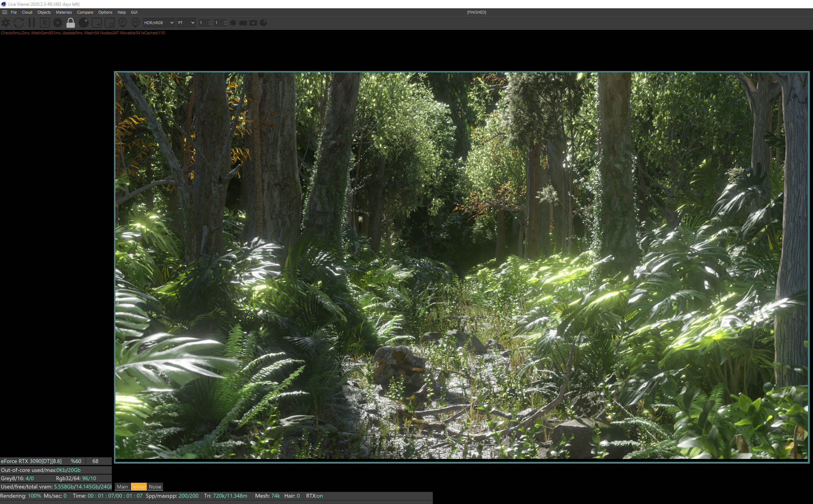Click the pick material 'M' pin icon

point(135,23)
